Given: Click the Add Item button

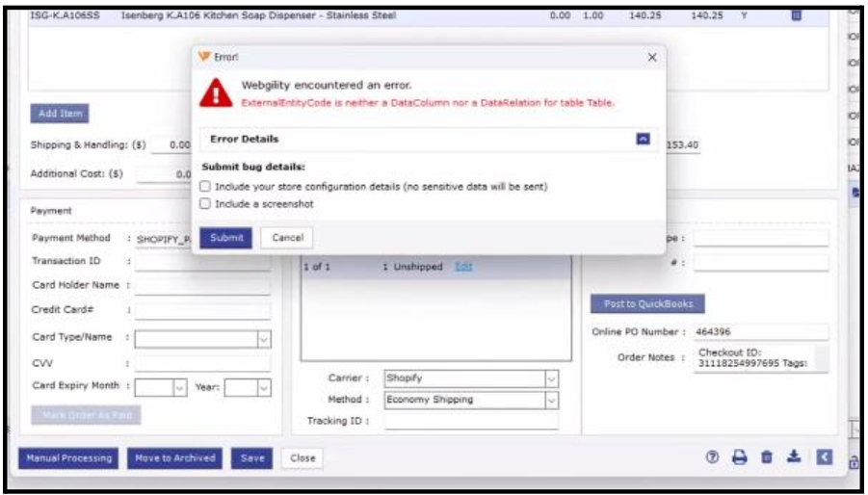Looking at the screenshot, I should tap(60, 114).
